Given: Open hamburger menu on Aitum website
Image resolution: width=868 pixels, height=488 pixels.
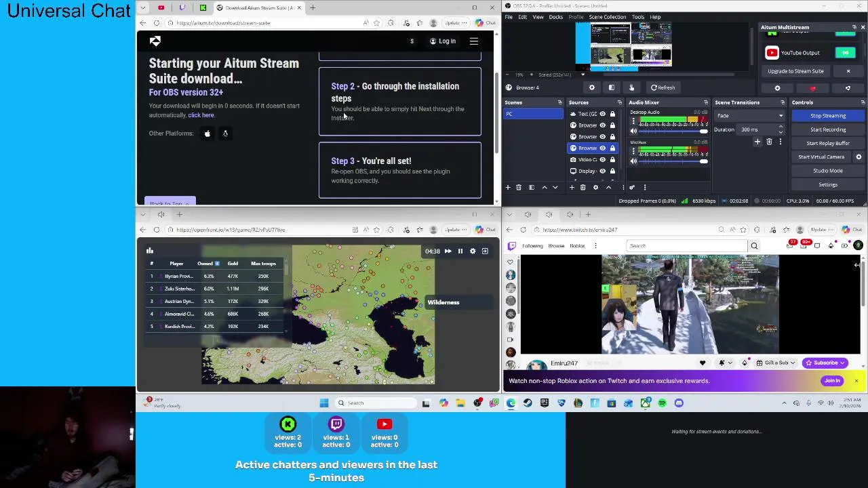Looking at the screenshot, I should point(474,41).
